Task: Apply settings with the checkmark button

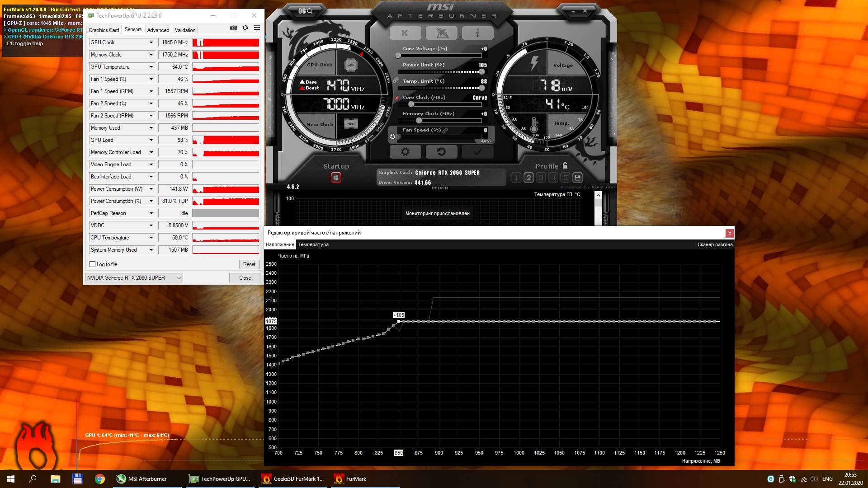Action: point(477,152)
